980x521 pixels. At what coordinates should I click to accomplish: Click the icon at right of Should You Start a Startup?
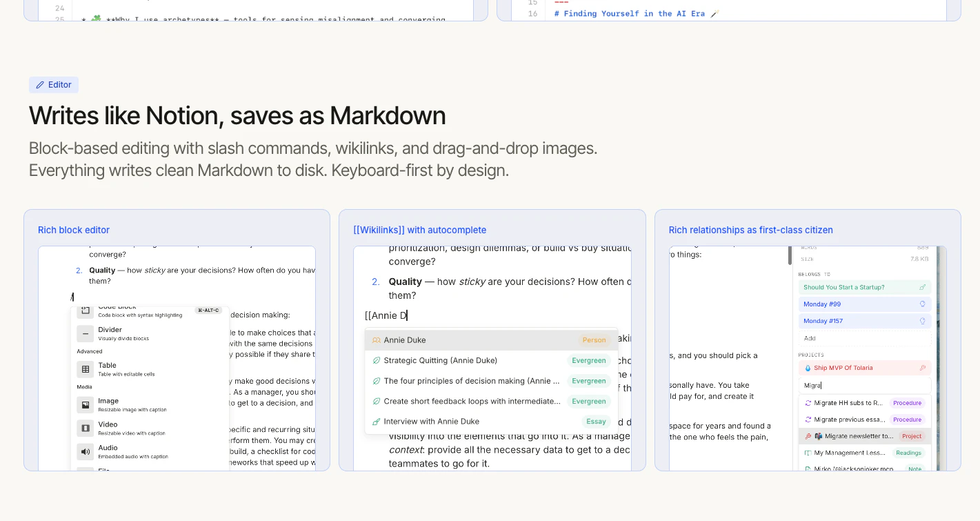pyautogui.click(x=923, y=287)
